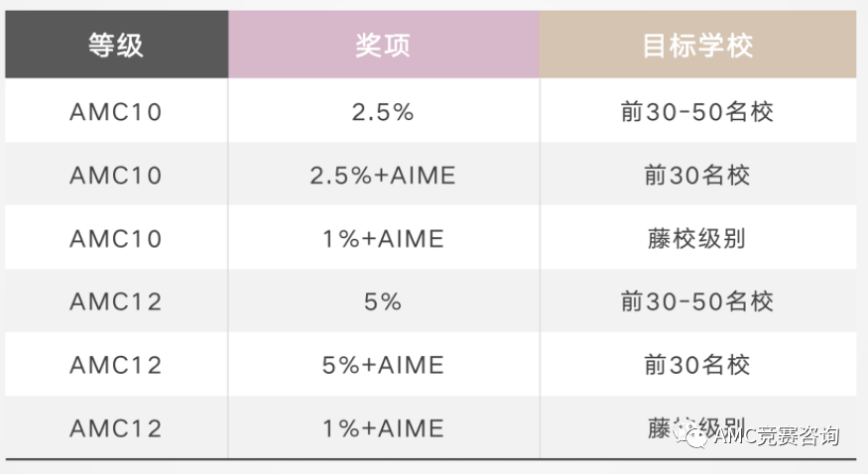868x474 pixels.
Task: Click 前30-50名校 cell in AMC12 5% row
Action: [x=697, y=302]
